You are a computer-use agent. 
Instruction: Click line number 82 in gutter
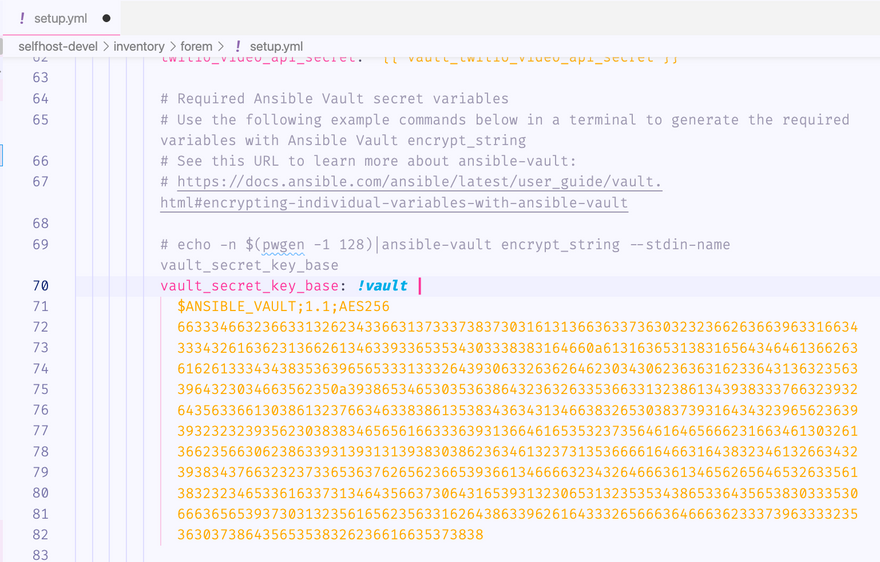coord(40,534)
